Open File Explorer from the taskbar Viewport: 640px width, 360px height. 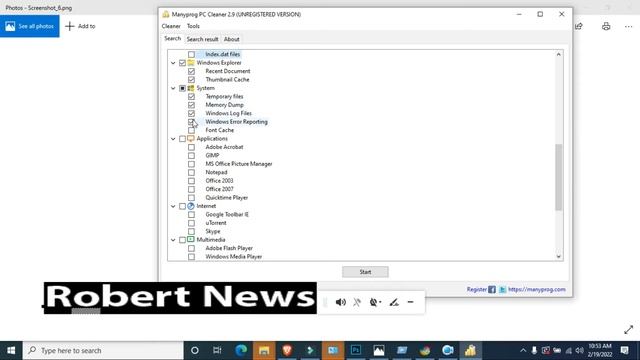click(264, 350)
